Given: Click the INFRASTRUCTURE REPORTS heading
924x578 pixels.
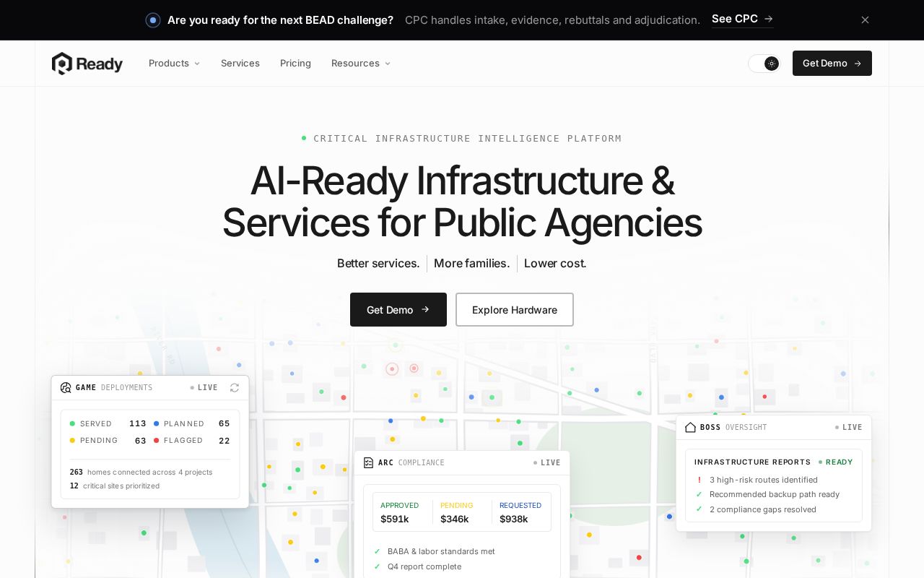Looking at the screenshot, I should [x=752, y=462].
